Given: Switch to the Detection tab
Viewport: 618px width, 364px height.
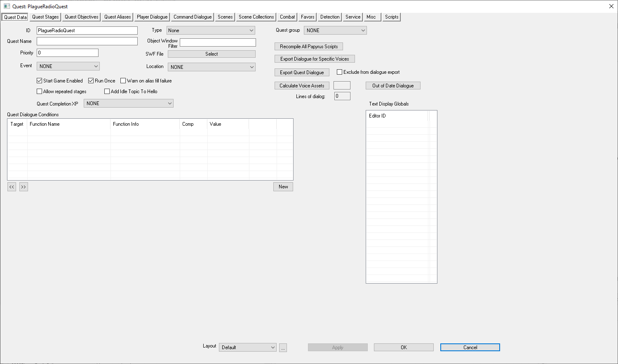Looking at the screenshot, I should (x=330, y=17).
